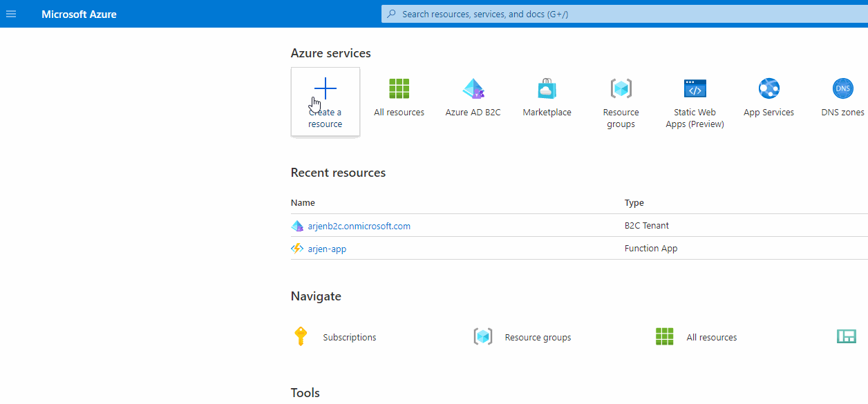Open the hamburger portal menu
The width and height of the screenshot is (868, 404).
pyautogui.click(x=11, y=14)
